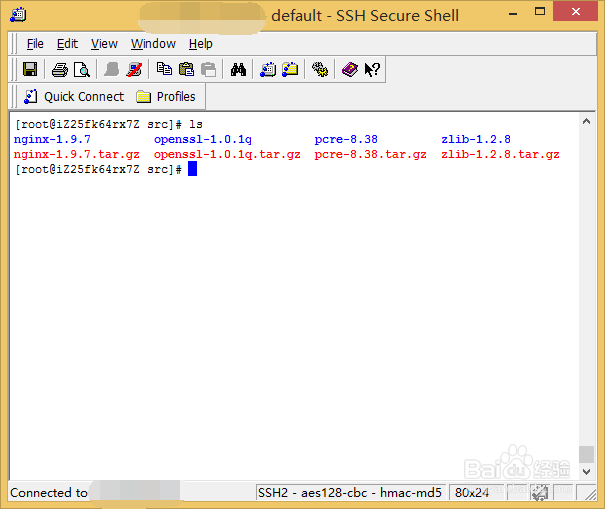This screenshot has height=509, width=605.
Task: Click the 80x24 terminal size indicator
Action: 476,493
